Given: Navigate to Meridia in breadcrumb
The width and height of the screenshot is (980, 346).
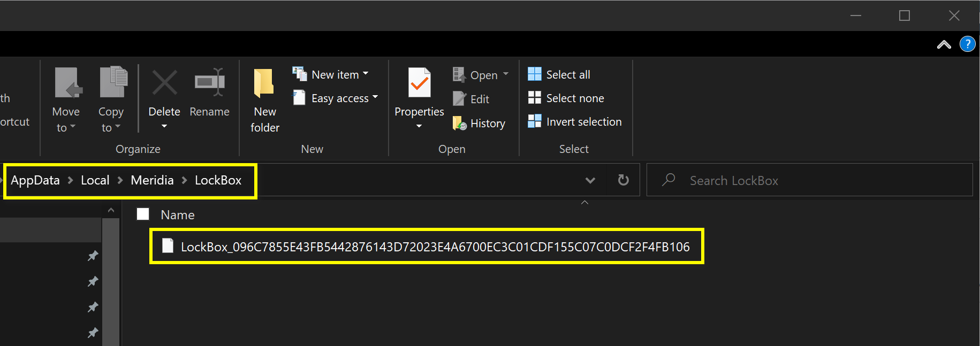Looking at the screenshot, I should [x=152, y=180].
